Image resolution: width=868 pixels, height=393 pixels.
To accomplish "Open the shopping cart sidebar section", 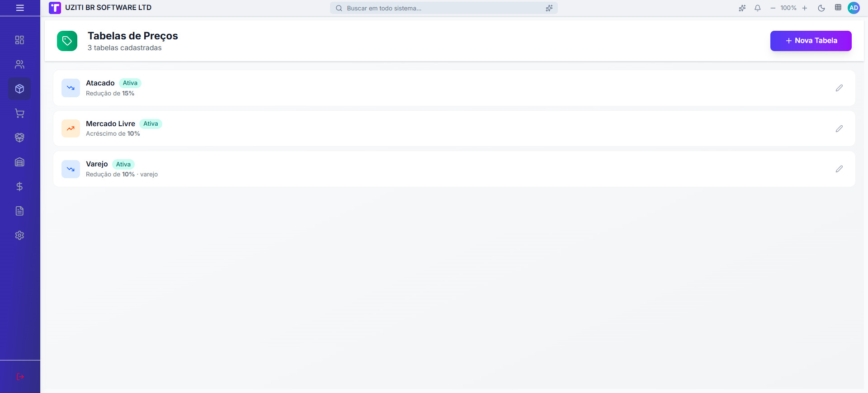I will coord(19,113).
